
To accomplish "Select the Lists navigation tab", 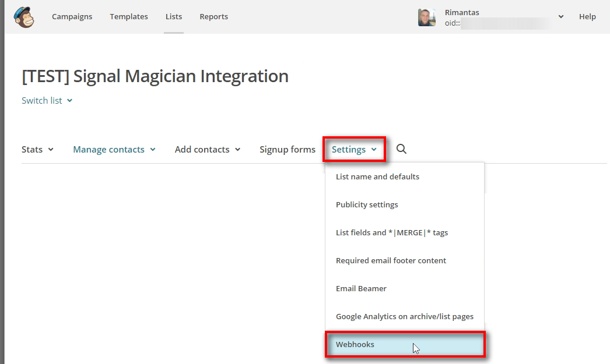I will (174, 17).
